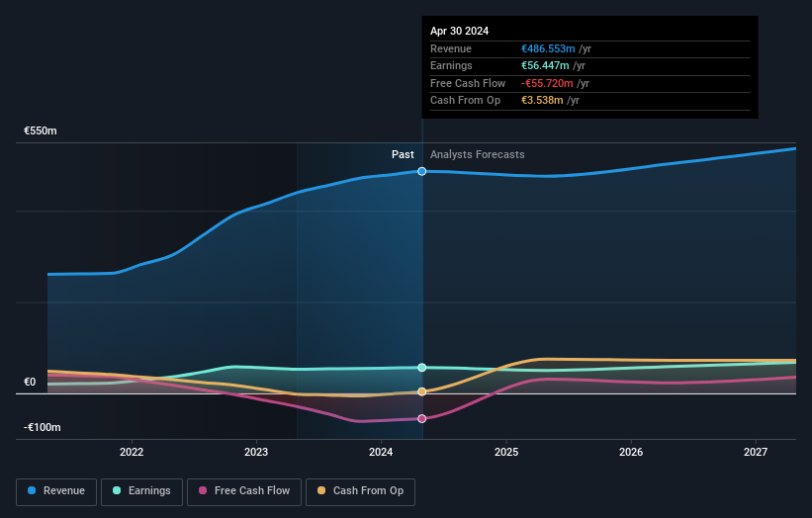Screen dimensions: 812x518
Task: Click the 'Apr 30 2024' tooltip date
Action: coord(459,31)
